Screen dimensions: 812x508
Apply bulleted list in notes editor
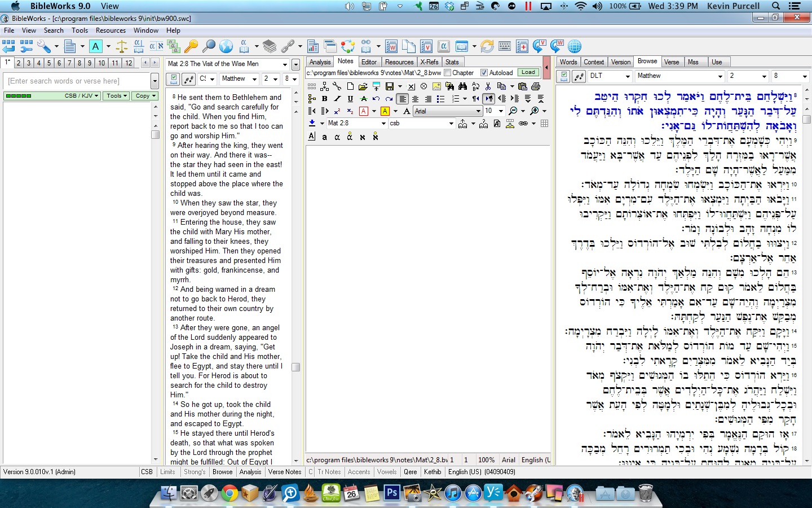(x=441, y=99)
